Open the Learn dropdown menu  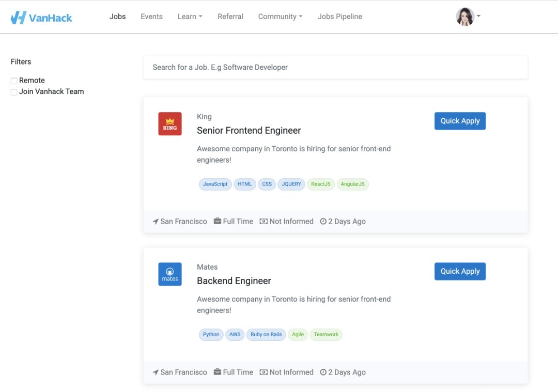[190, 16]
